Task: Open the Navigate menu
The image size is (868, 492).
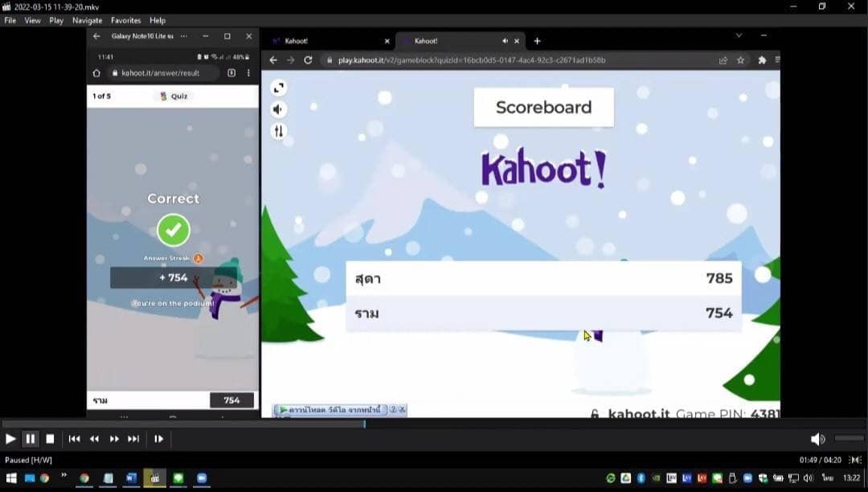Action: [x=88, y=20]
